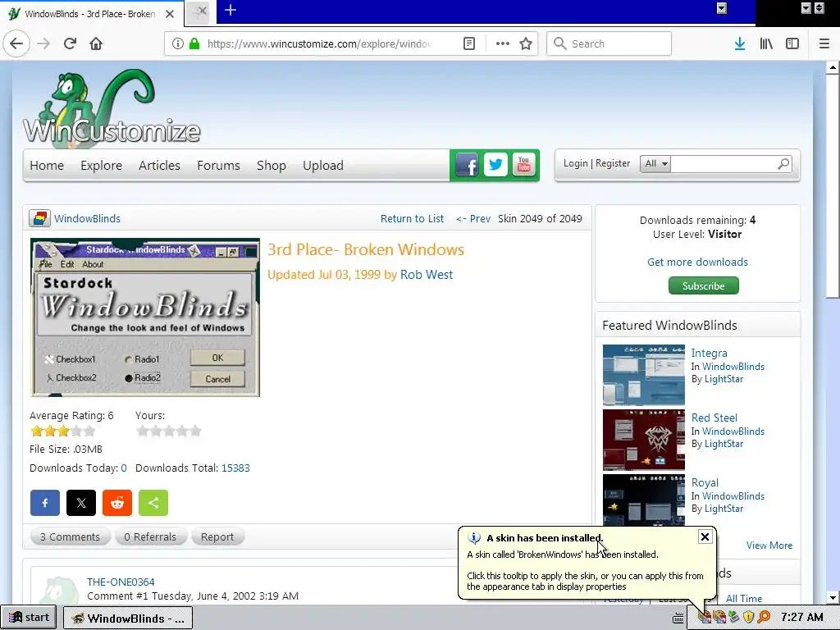The width and height of the screenshot is (840, 630).
Task: Open the Firefox hamburger menu
Action: pyautogui.click(x=824, y=43)
